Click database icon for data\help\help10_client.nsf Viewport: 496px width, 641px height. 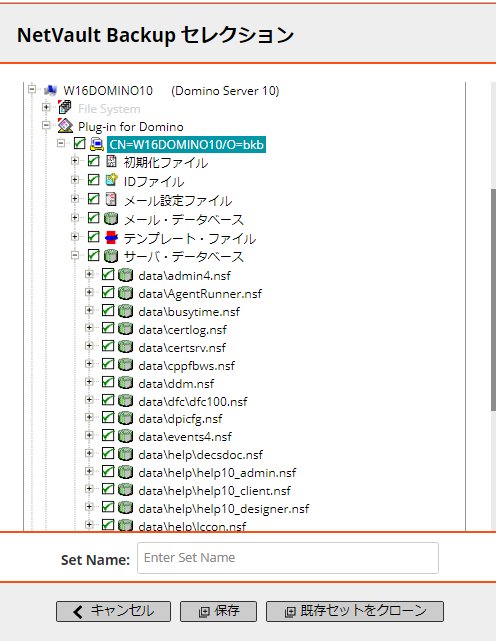(x=126, y=490)
